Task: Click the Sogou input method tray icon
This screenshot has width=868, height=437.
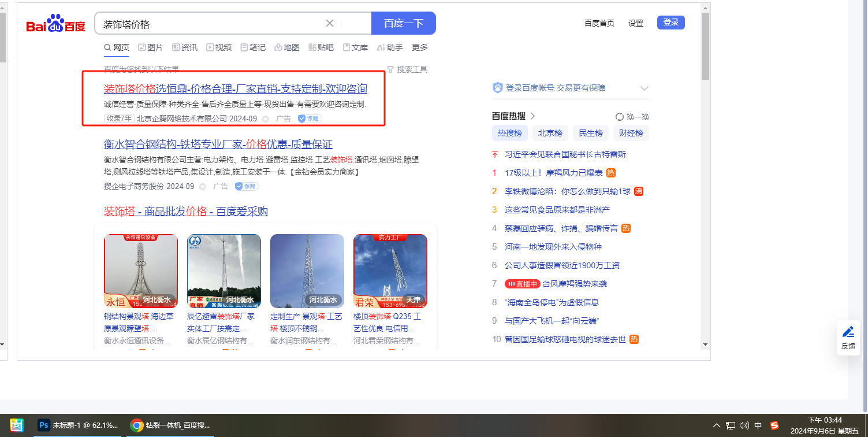Action: pyautogui.click(x=774, y=425)
